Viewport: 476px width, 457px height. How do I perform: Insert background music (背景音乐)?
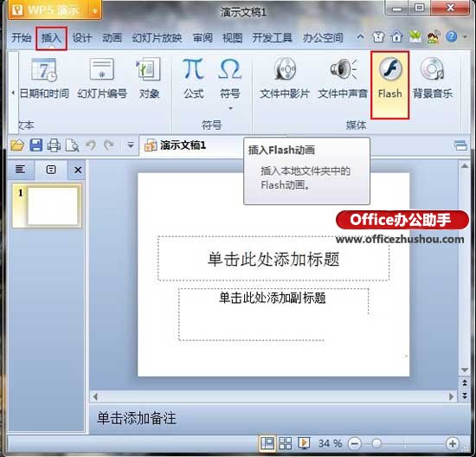point(432,79)
